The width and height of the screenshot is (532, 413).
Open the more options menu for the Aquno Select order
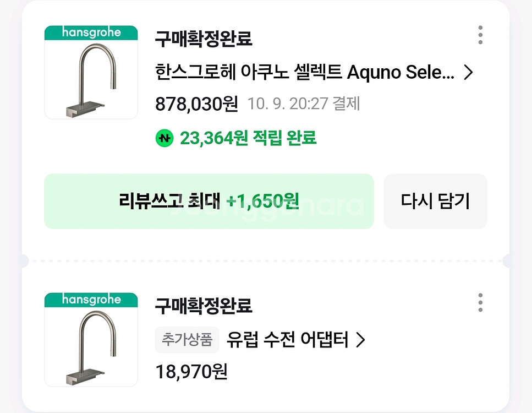point(480,35)
